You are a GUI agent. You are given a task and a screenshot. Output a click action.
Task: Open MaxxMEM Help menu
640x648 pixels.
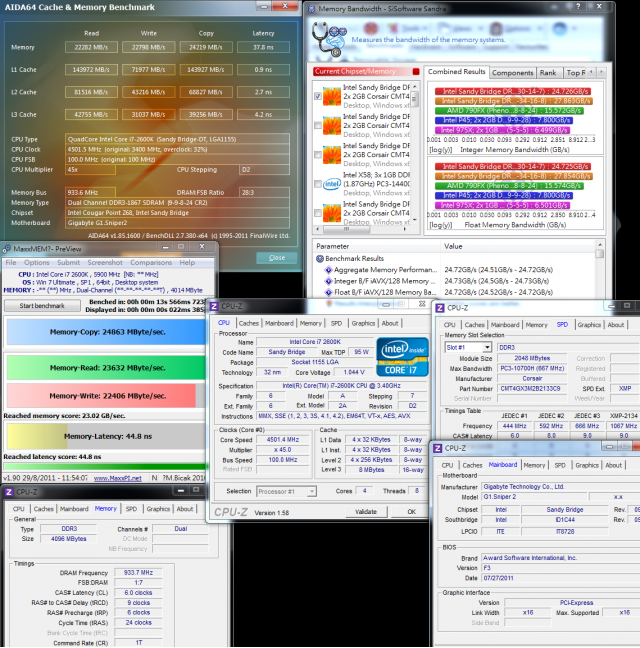click(187, 262)
